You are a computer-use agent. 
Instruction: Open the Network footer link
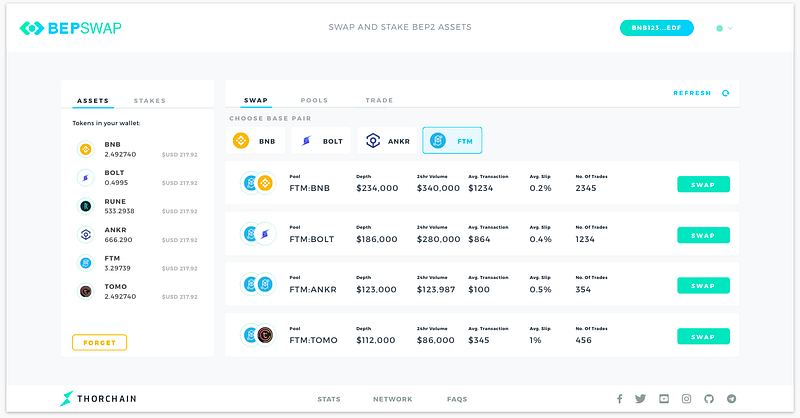392,399
